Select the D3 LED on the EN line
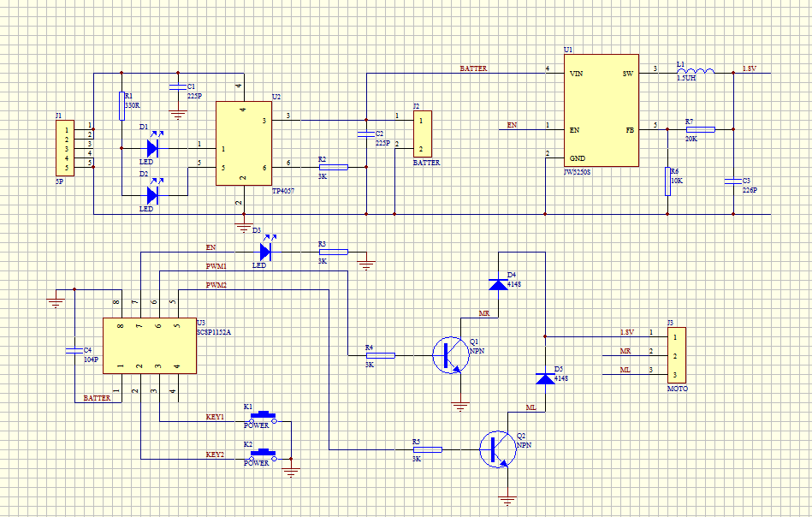This screenshot has height=517, width=812. tap(265, 252)
